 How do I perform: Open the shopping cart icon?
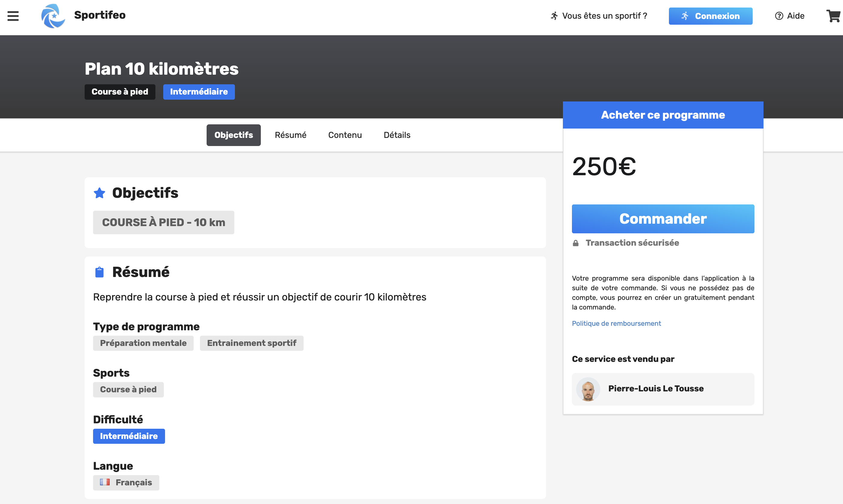[x=834, y=16]
